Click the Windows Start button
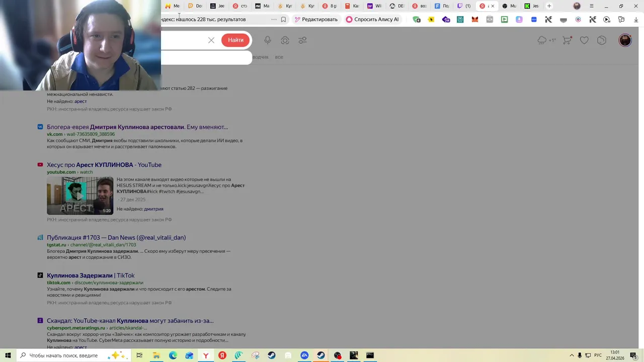 click(x=8, y=355)
